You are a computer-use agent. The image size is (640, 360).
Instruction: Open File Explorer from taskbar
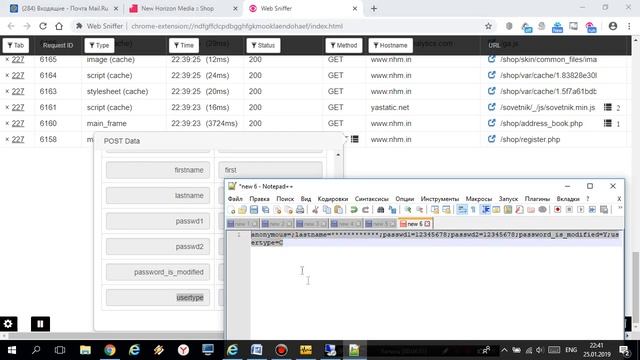click(85, 350)
